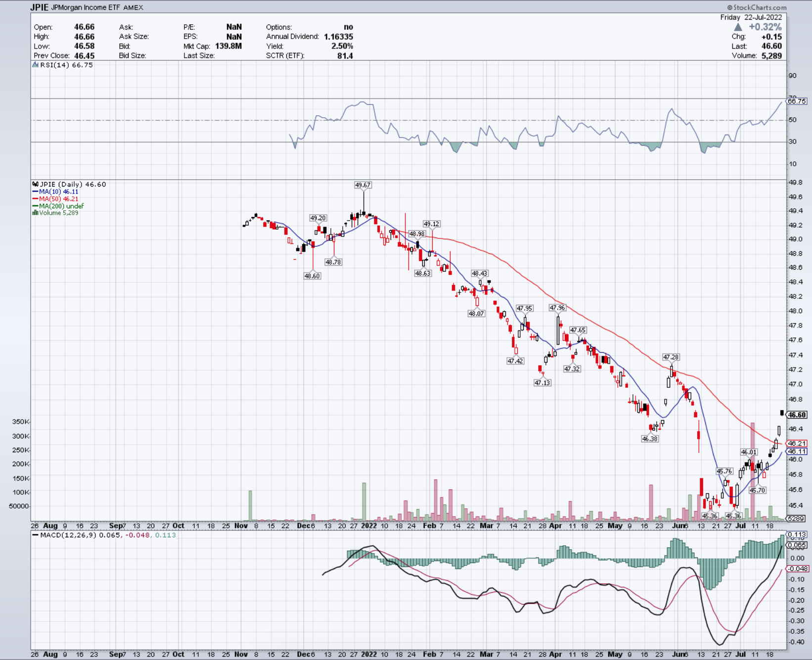Screen dimensions: 812x660
Task: Click the JPIE ticker symbol in header
Action: coord(40,7)
